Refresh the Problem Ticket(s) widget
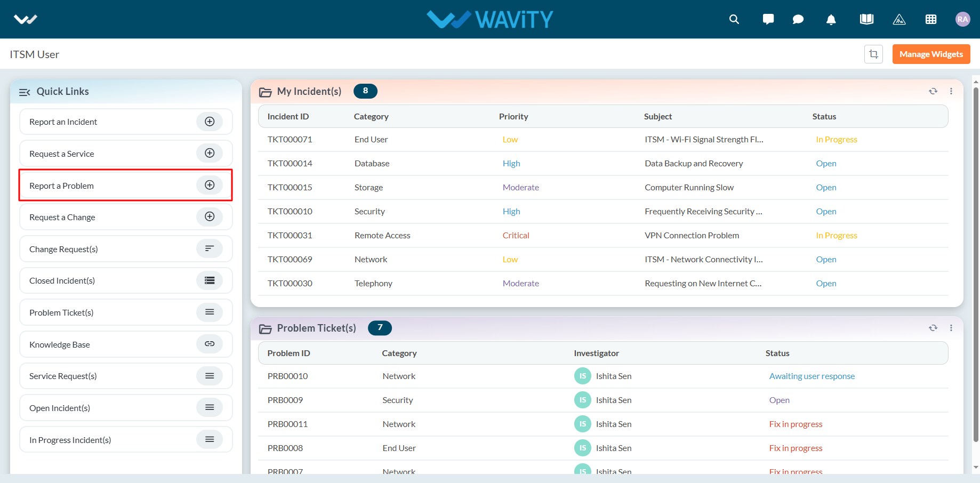This screenshot has width=980, height=483. (933, 328)
